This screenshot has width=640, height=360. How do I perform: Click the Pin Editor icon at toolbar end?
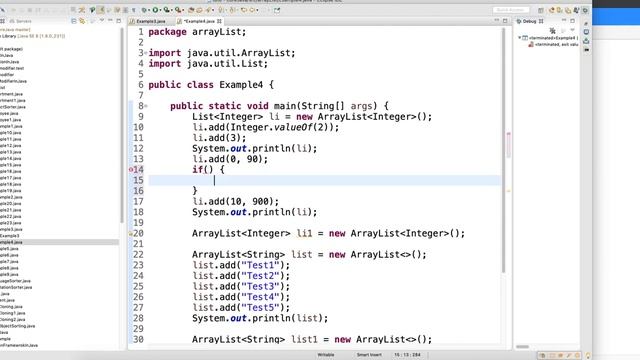click(x=277, y=10)
